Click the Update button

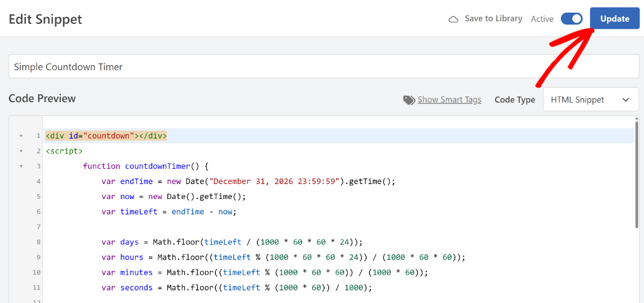614,18
